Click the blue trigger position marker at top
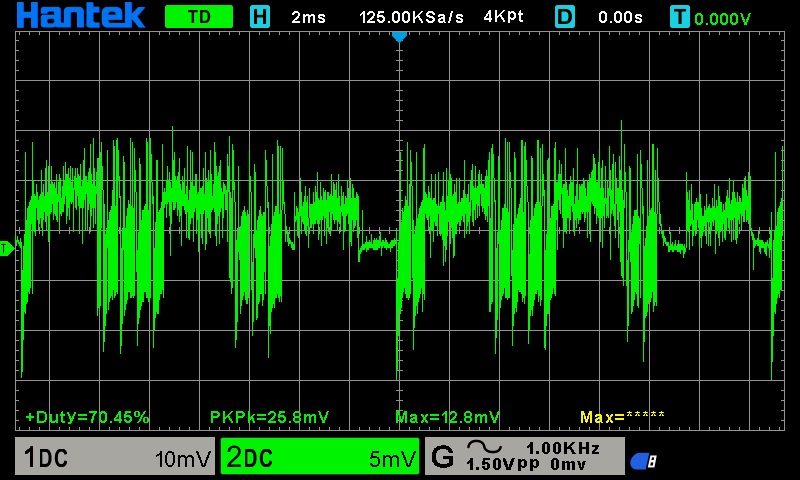The width and height of the screenshot is (800, 480). (399, 36)
